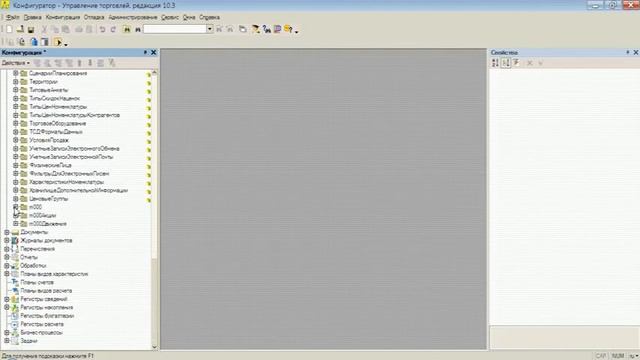Click the Start debugging yellow arrow icon

[58, 42]
